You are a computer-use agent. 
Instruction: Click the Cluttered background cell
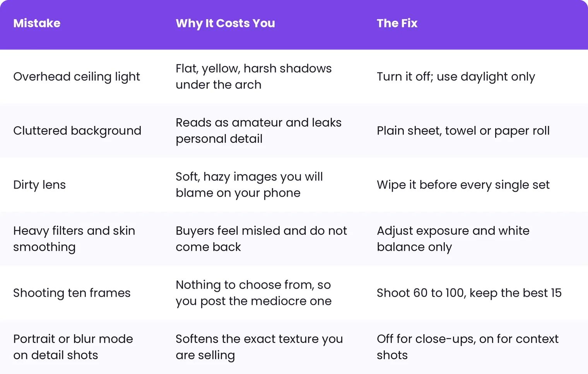[77, 131]
